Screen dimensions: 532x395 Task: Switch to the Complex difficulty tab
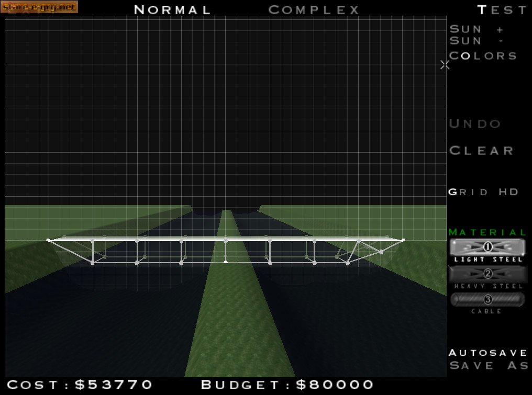(314, 10)
